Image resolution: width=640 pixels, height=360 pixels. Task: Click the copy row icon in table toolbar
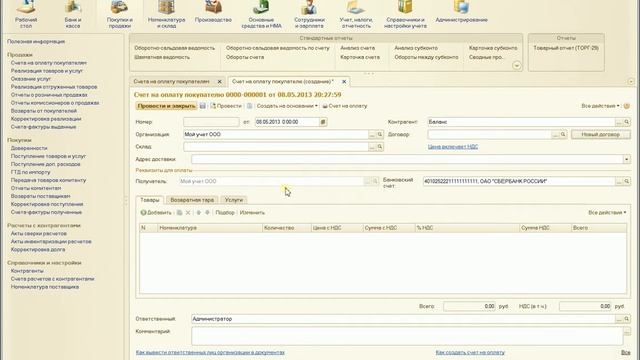pos(179,213)
